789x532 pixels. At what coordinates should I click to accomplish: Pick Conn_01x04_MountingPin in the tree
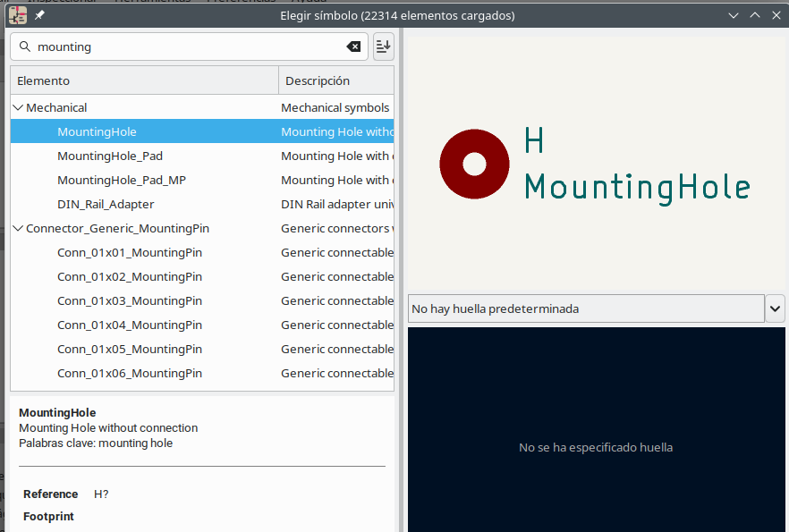pyautogui.click(x=130, y=325)
